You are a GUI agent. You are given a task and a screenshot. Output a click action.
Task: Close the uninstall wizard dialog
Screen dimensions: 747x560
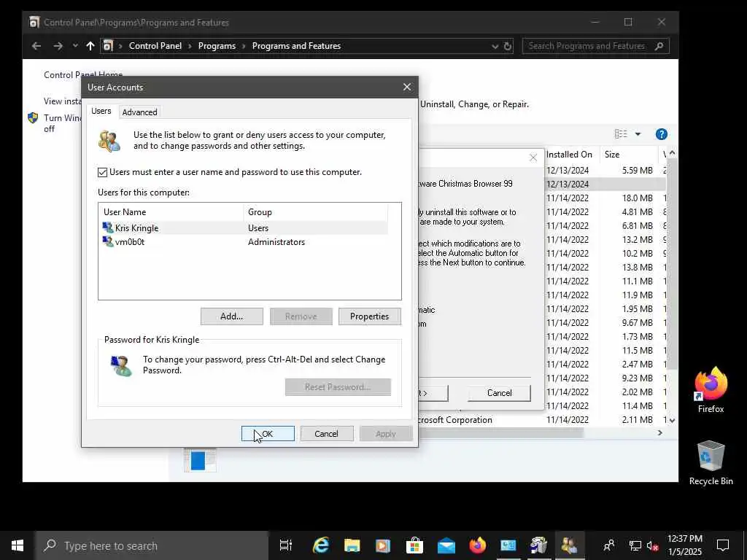(x=533, y=157)
